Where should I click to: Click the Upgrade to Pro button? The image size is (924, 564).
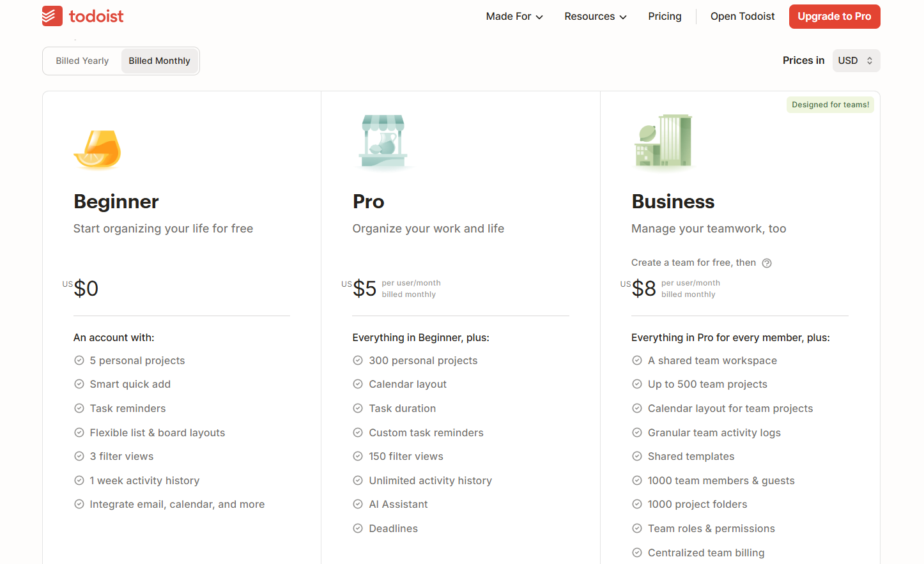click(835, 17)
